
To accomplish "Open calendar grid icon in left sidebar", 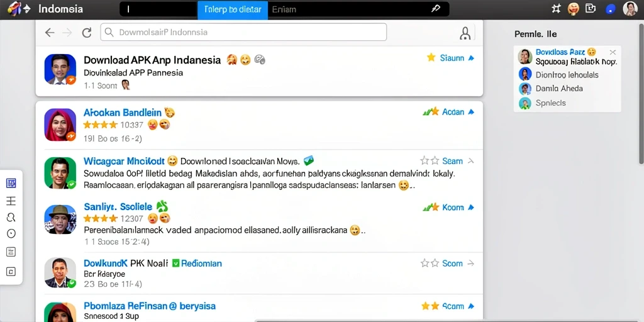I will coord(11,183).
